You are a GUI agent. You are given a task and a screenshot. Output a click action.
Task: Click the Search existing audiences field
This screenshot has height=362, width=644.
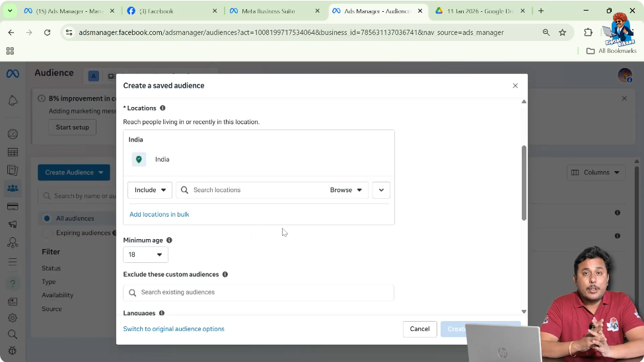coord(258,292)
